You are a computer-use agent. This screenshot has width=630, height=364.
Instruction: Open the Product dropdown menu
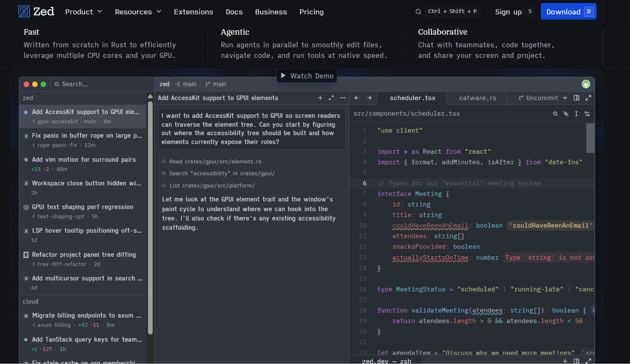click(84, 12)
